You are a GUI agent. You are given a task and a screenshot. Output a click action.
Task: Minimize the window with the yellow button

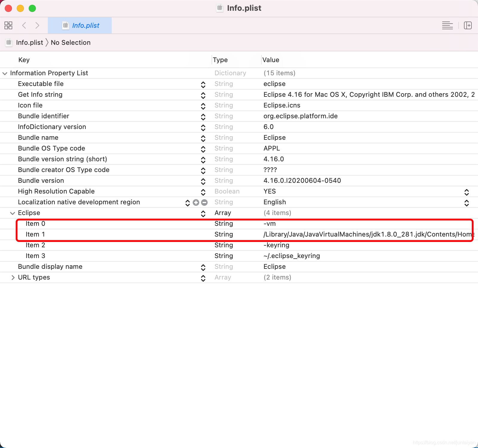20,8
